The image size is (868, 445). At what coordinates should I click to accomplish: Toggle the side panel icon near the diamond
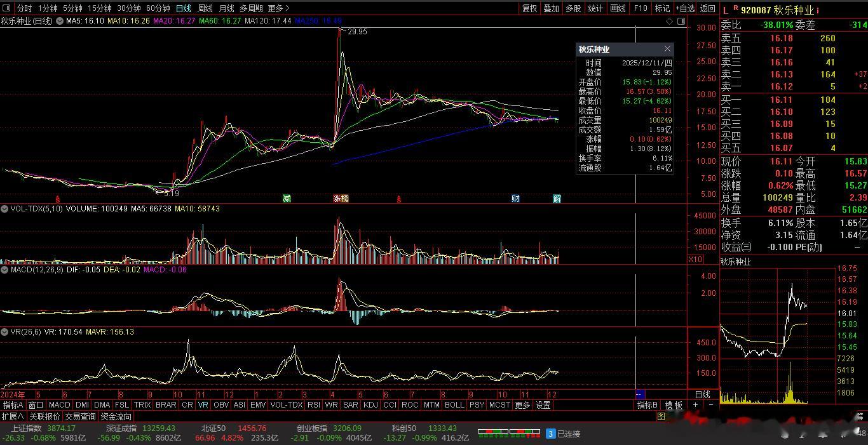[681, 21]
